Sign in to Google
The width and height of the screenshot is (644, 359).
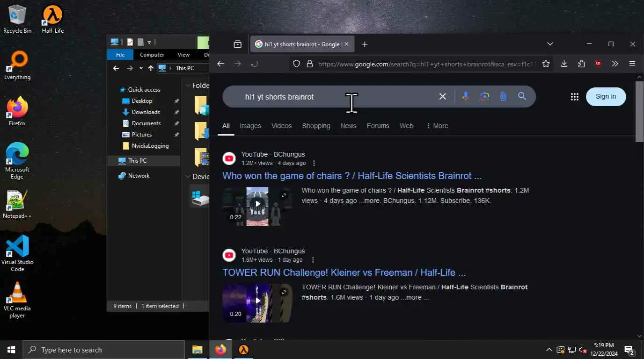click(x=606, y=96)
